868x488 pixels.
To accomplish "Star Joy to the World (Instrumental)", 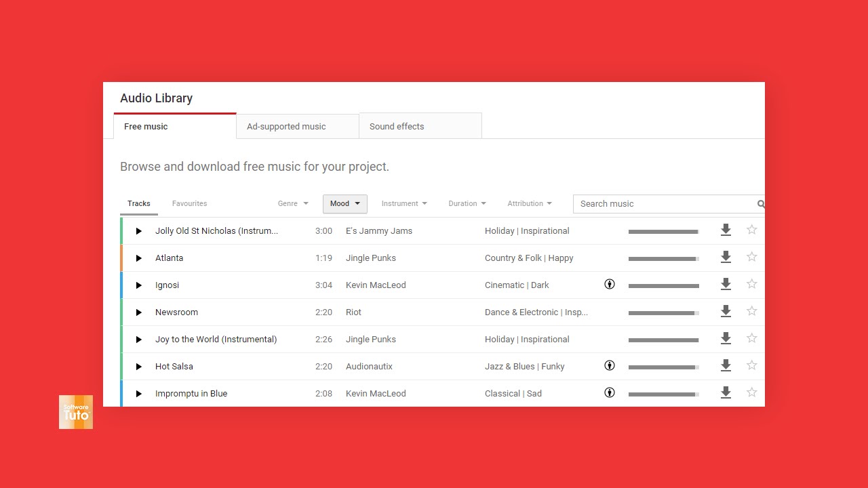I will tap(751, 338).
